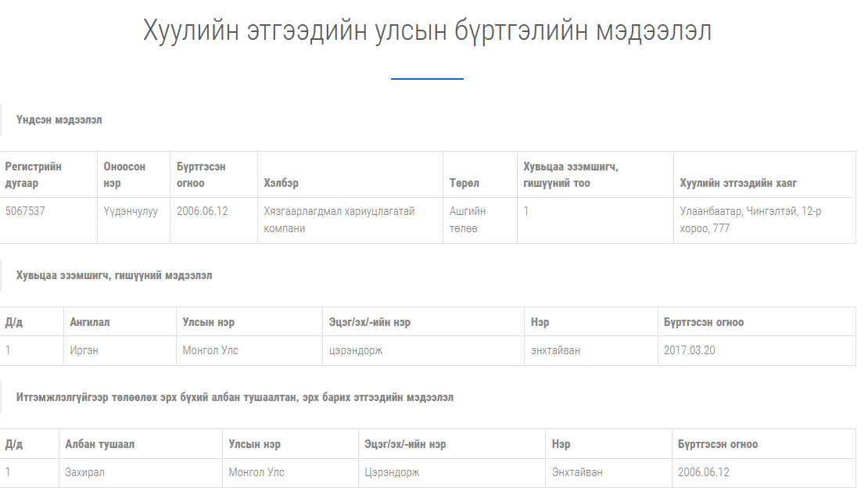This screenshot has height=491, width=868.
Task: Click the "Регистрийн дугаар" column header
Action: [33, 174]
